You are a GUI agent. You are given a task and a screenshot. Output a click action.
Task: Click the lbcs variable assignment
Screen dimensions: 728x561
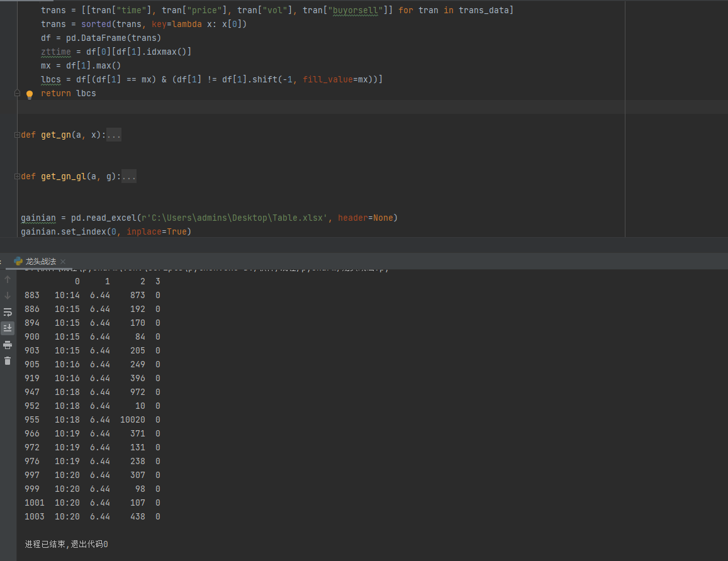pyautogui.click(x=50, y=79)
